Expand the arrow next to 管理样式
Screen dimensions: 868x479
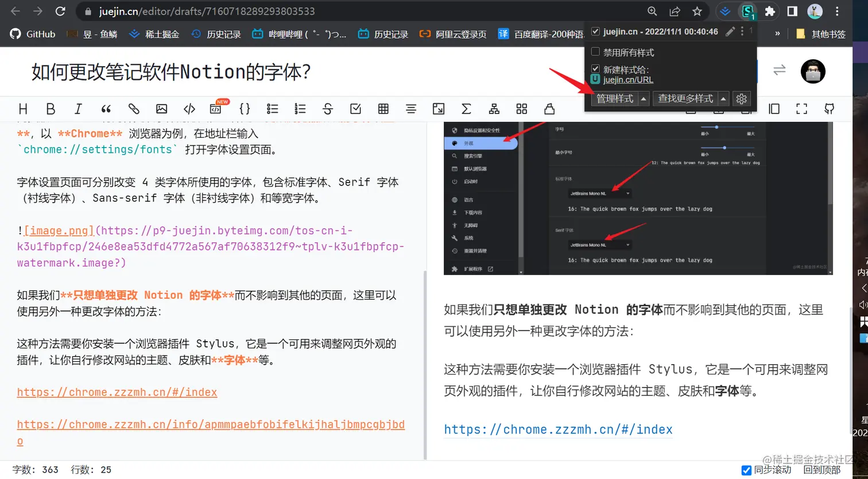[644, 99]
